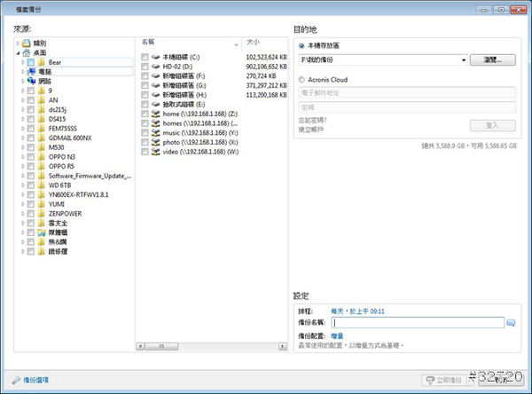532x394 pixels.
Task: Click the Bear folder icon
Action: click(x=42, y=62)
